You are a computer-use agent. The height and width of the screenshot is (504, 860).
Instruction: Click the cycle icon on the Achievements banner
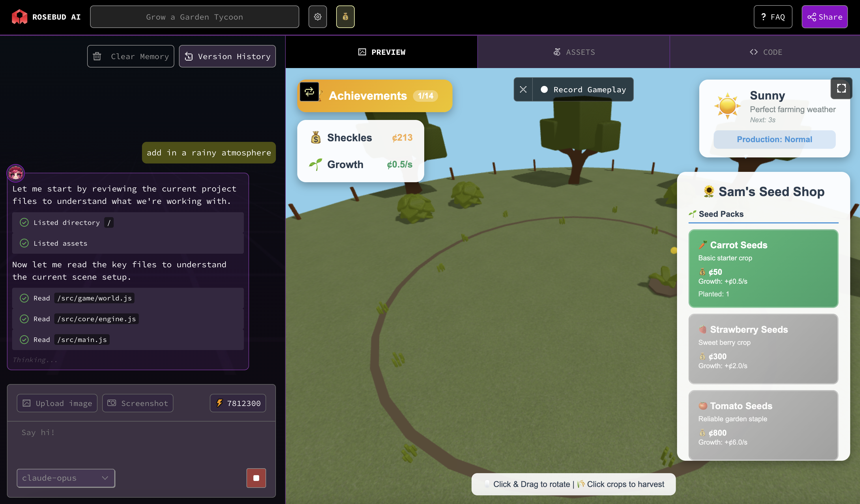(x=309, y=92)
